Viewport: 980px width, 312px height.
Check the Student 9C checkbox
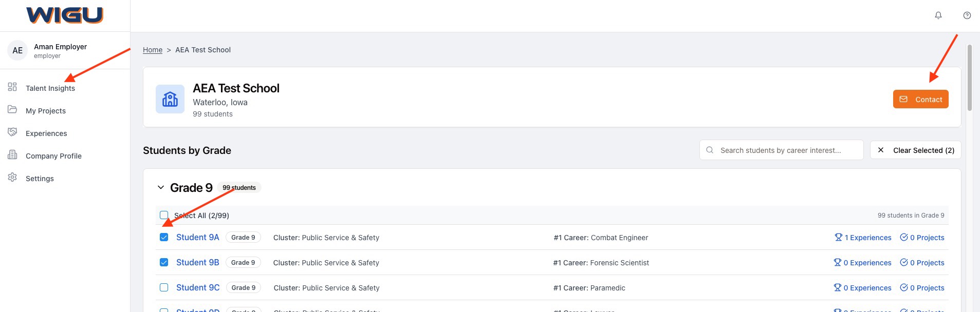(164, 287)
